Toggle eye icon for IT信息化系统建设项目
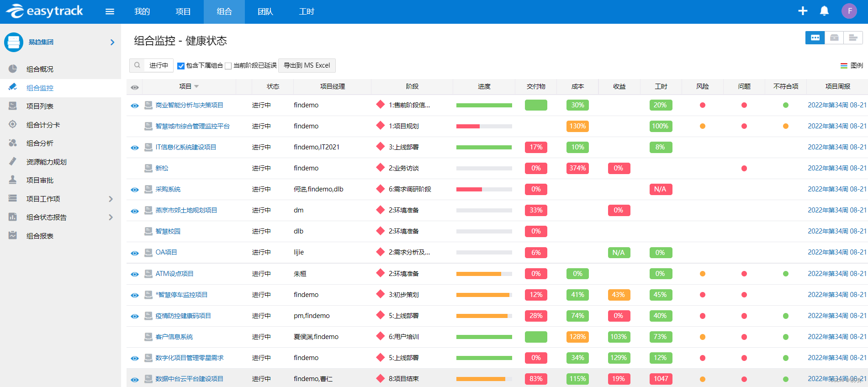The image size is (868, 387). coord(135,148)
